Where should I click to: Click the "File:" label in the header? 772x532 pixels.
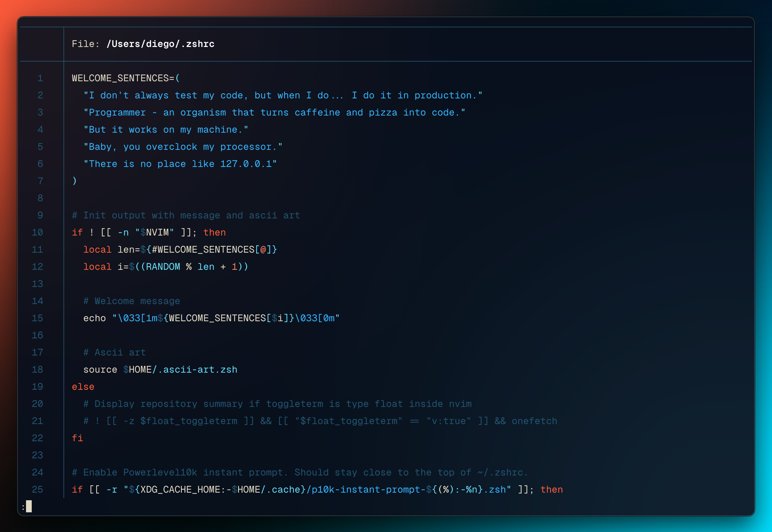pos(86,44)
